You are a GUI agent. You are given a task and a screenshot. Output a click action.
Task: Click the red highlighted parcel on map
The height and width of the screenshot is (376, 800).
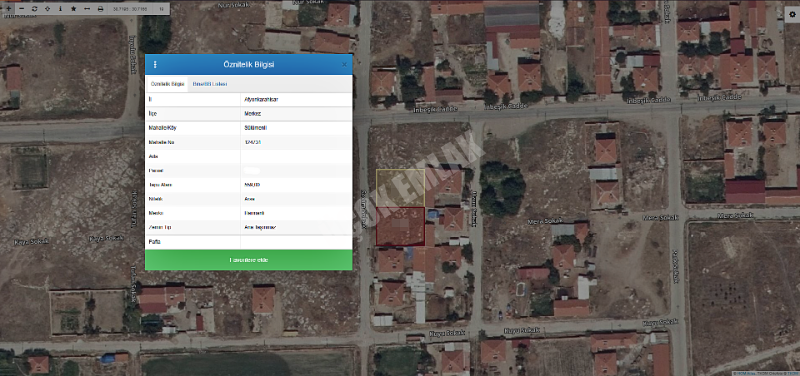[401, 226]
